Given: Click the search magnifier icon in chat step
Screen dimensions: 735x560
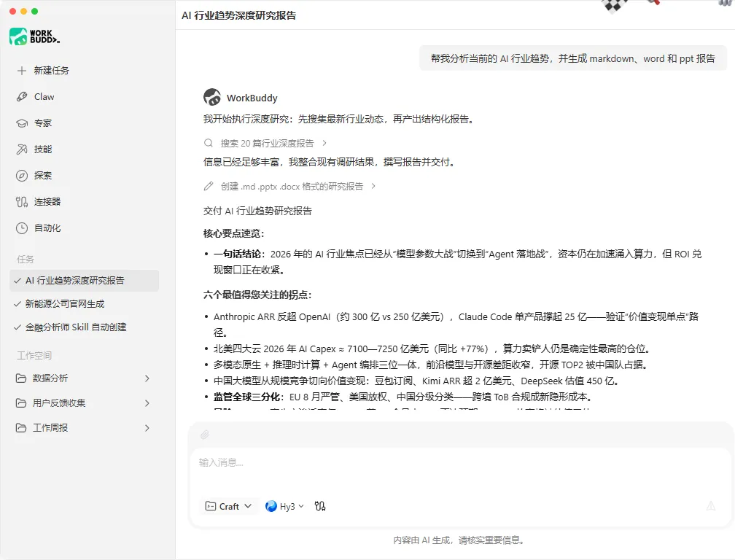Looking at the screenshot, I should coord(208,143).
